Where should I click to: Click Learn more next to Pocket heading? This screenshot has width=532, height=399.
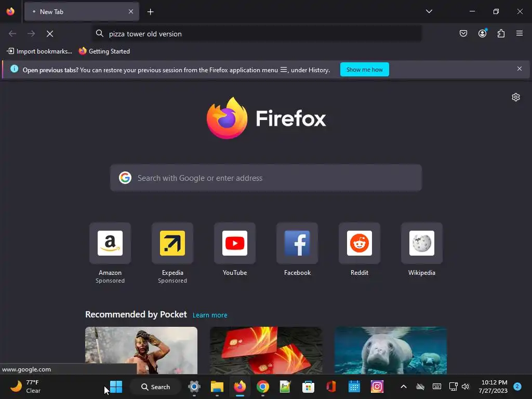[210, 315]
